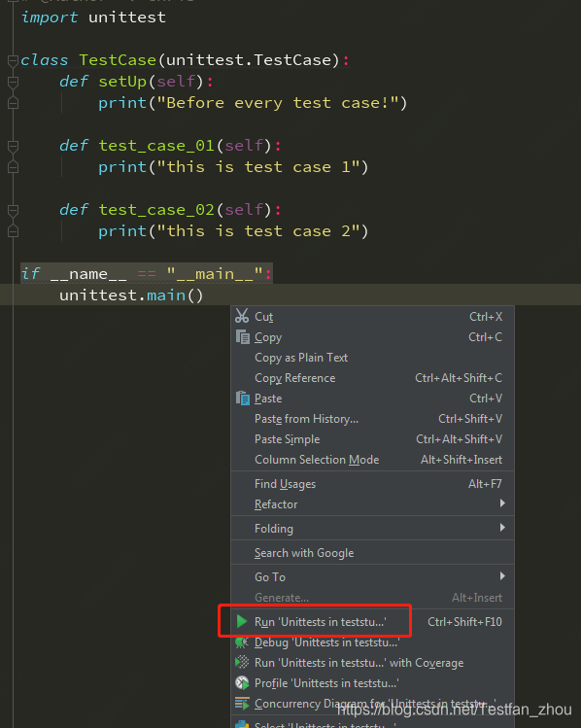Image resolution: width=581 pixels, height=728 pixels.
Task: Expand the Folding submenu arrow
Action: pyautogui.click(x=502, y=528)
